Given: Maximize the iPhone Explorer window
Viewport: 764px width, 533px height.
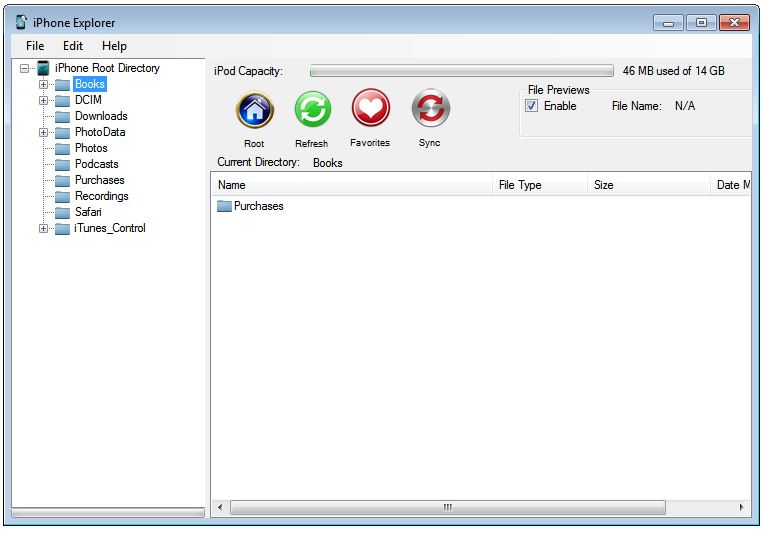Looking at the screenshot, I should 701,22.
